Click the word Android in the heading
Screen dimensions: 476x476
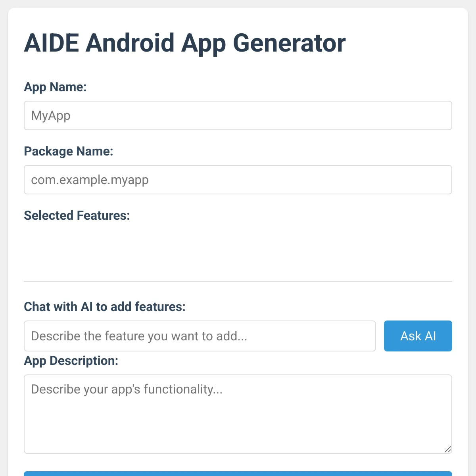point(130,43)
